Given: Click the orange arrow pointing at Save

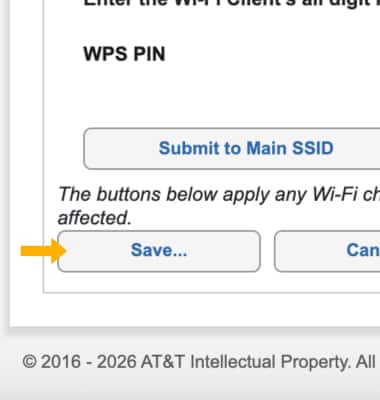Looking at the screenshot, I should pyautogui.click(x=43, y=251).
